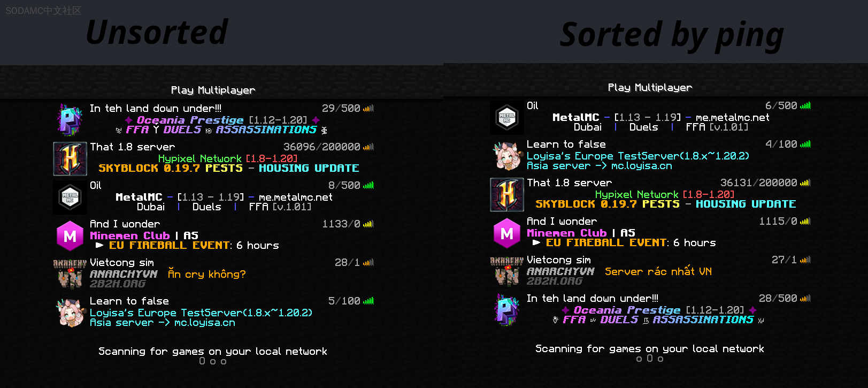Select the Minemen Club icon in Unsorted list
The height and width of the screenshot is (388, 868).
70,235
